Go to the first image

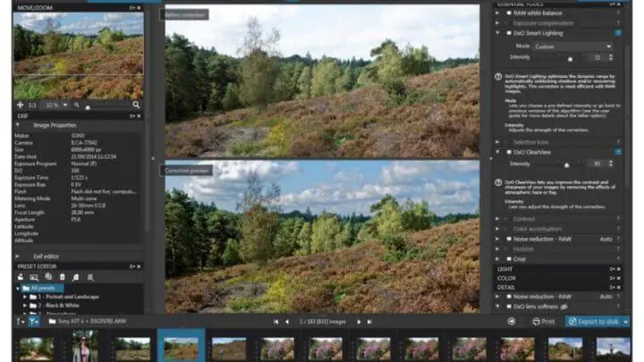[x=276, y=322]
